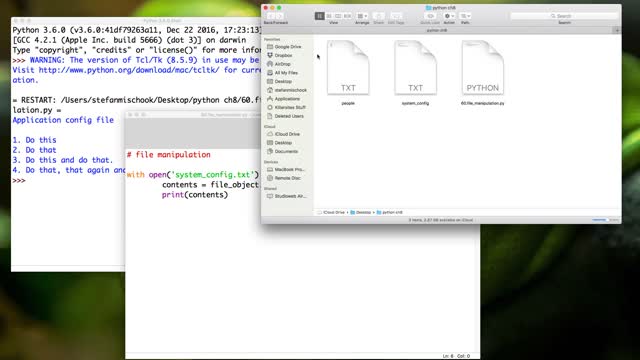Click the 'system_config.txt' string in editor
This screenshot has height=360, width=640.
(212, 175)
